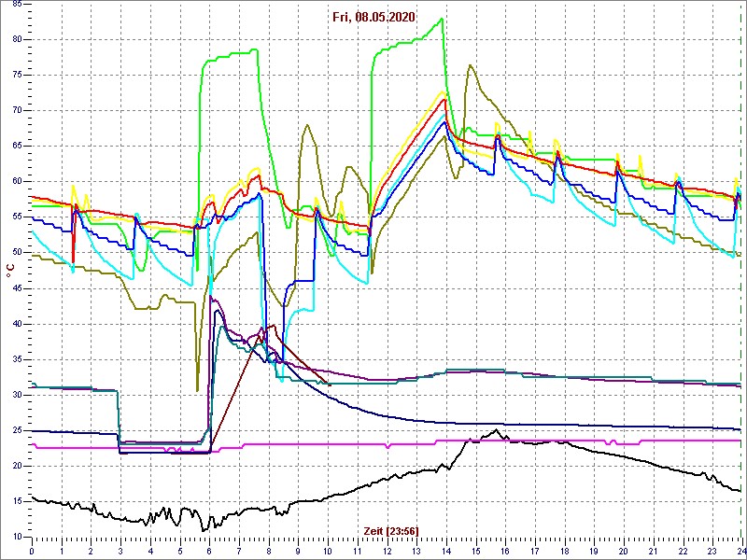Click the 40 temperature axis label
The image size is (747, 560).
(x=16, y=324)
